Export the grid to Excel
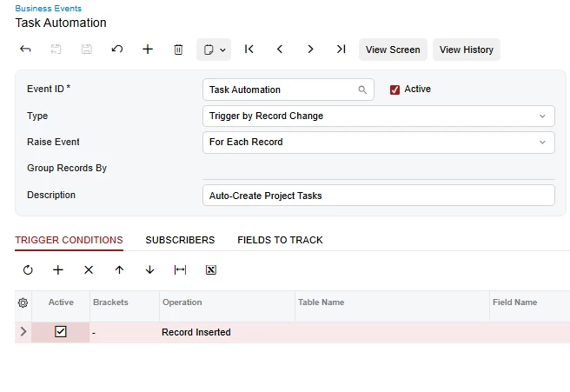Screen dimensions: 570x392 point(211,269)
